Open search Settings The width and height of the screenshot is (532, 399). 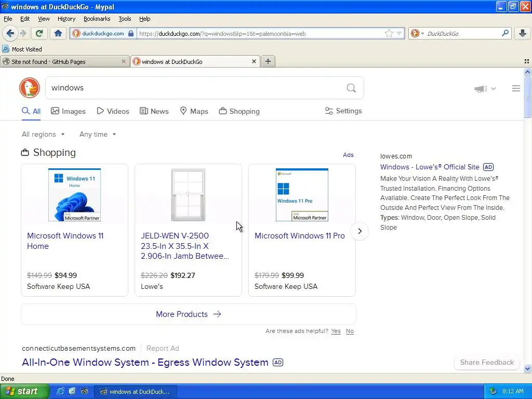point(343,111)
